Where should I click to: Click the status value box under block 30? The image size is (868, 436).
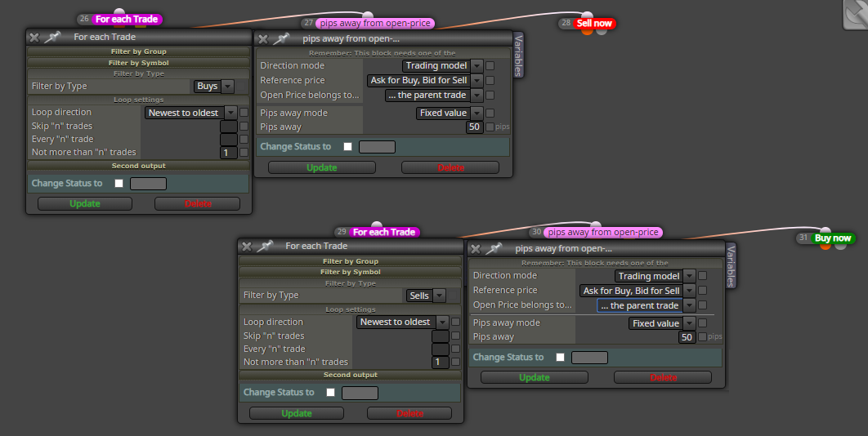(x=589, y=358)
